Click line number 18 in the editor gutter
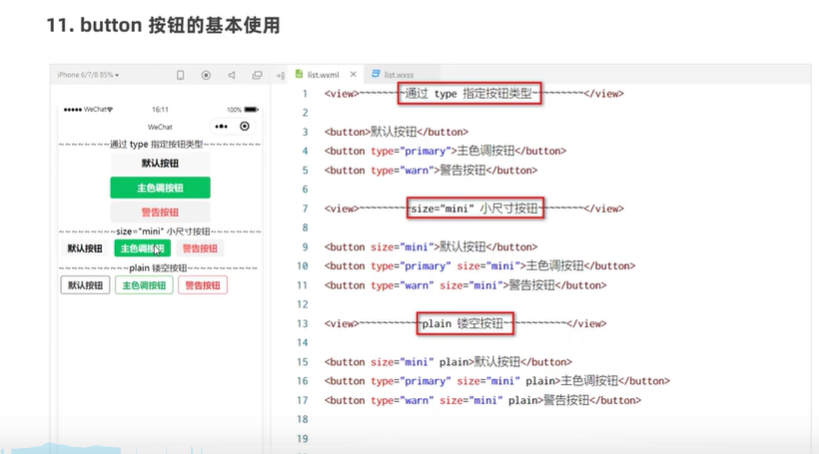Image resolution: width=819 pixels, height=454 pixels. (x=302, y=419)
